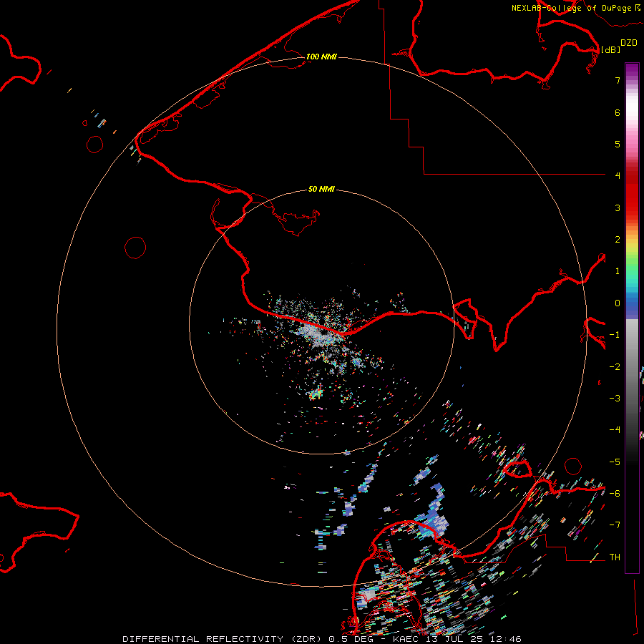Image resolution: width=644 pixels, height=644 pixels.
Task: Click the -7 value on color scale
Action: (615, 525)
